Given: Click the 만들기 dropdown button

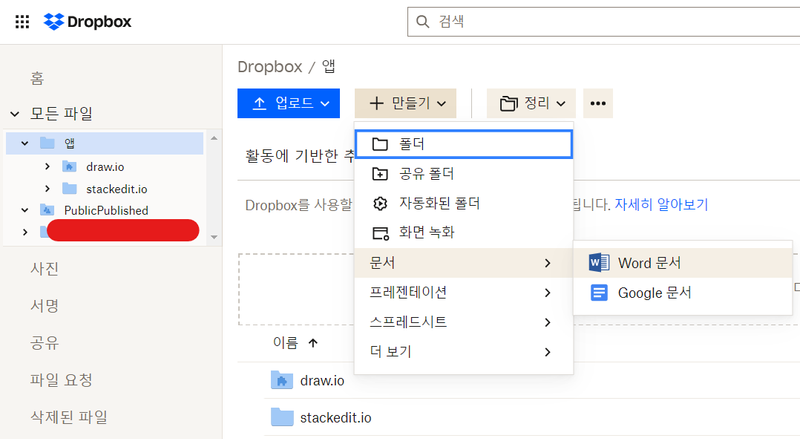Looking at the screenshot, I should pos(406,103).
